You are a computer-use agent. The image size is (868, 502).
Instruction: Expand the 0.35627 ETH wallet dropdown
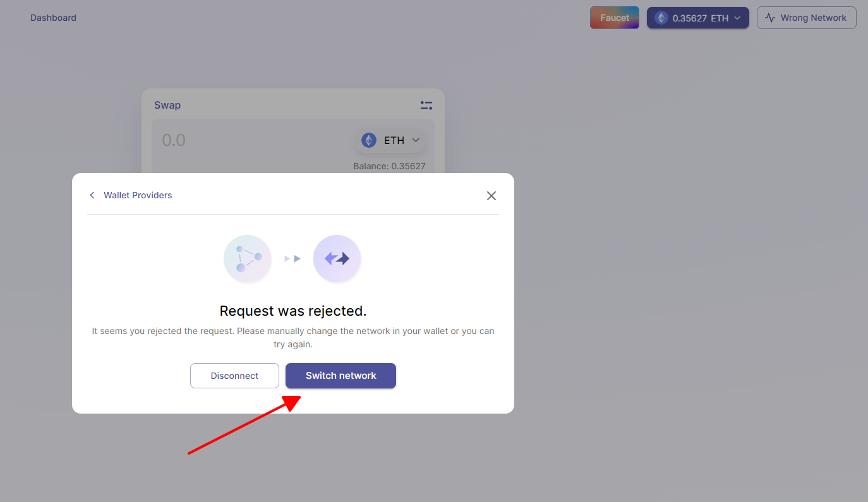[698, 18]
